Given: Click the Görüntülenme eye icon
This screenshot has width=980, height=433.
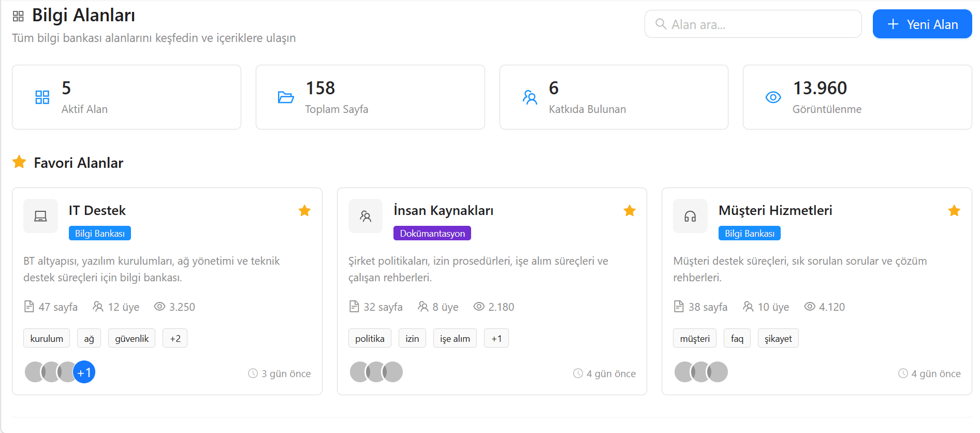Looking at the screenshot, I should coord(773,97).
